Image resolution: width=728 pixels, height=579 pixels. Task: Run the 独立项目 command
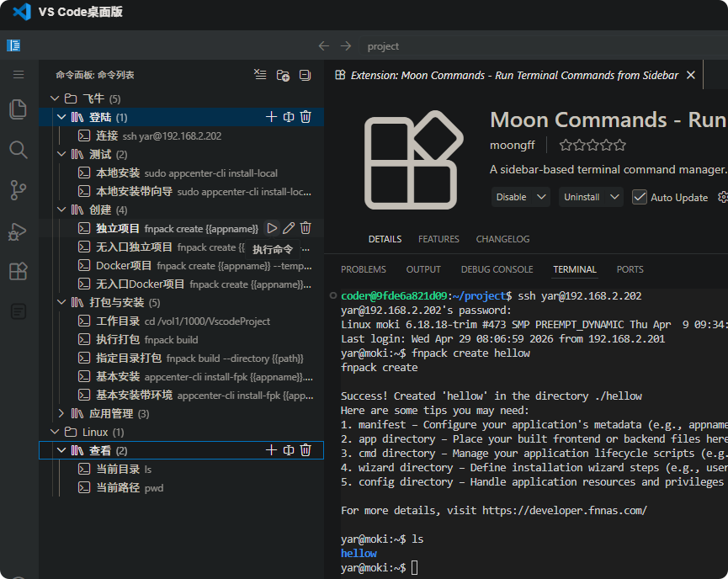[272, 228]
